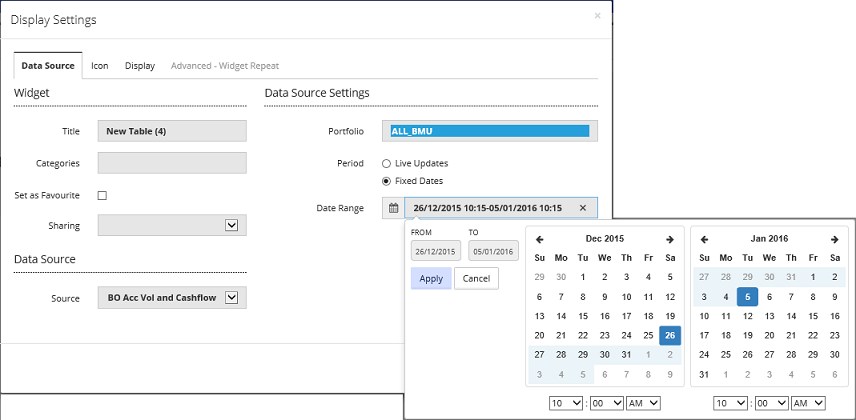This screenshot has height=420, width=856.
Task: Apply the selected date range
Action: (431, 279)
